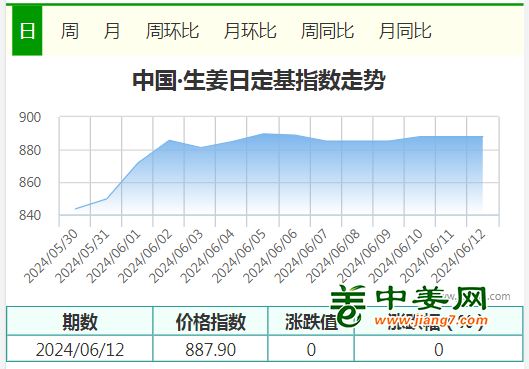Screen dimensions: 529x369
Task: Click the 900 y-axis label
Action: point(30,117)
